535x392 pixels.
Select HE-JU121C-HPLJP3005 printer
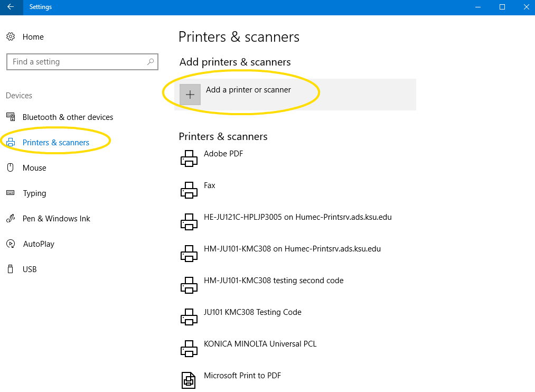[297, 217]
